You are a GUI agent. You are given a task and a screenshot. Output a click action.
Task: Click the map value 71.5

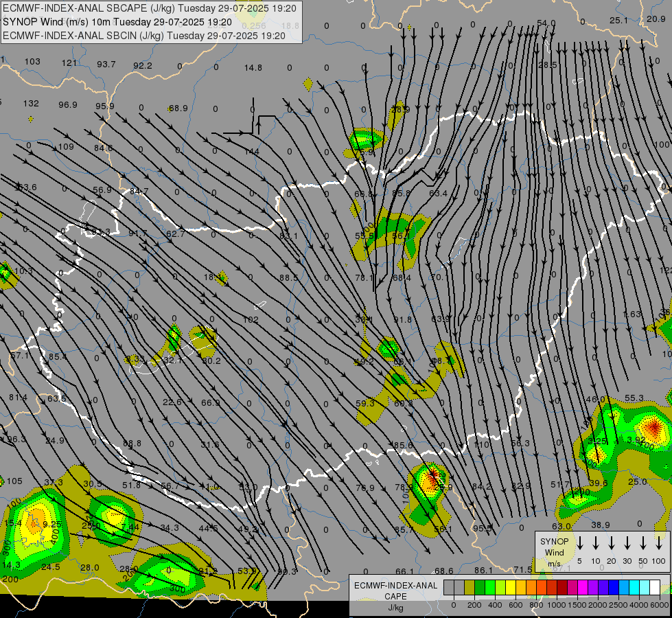[522, 569]
